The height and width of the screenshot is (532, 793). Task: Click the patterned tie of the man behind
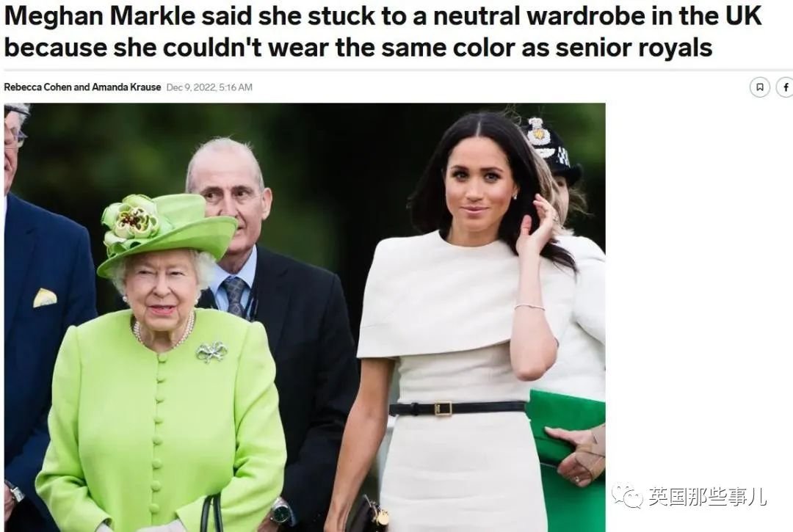234,296
